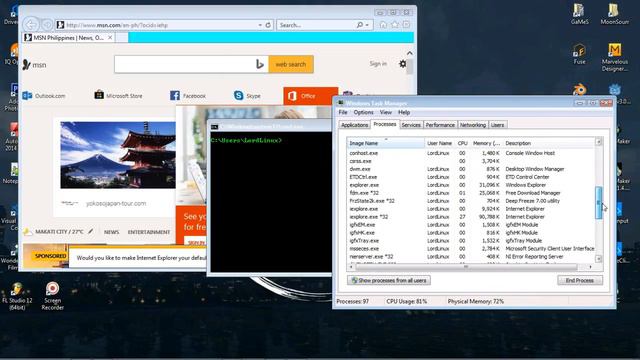Select the GaMeS desktop folder icon
640x360 pixels.
pyautogui.click(x=580, y=14)
